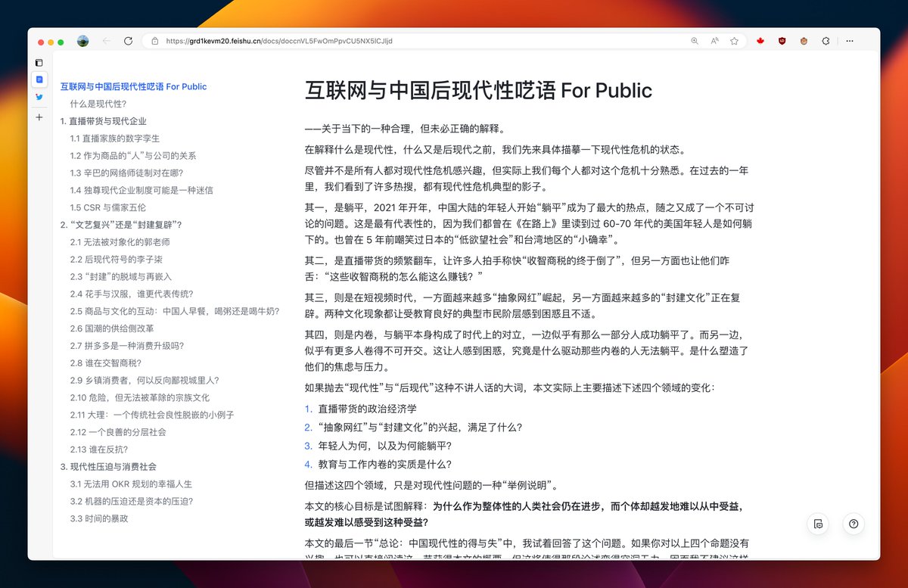908x588 pixels.
Task: Jump to 2.7 拼多多是一种消费升级吗?
Action: (x=127, y=346)
